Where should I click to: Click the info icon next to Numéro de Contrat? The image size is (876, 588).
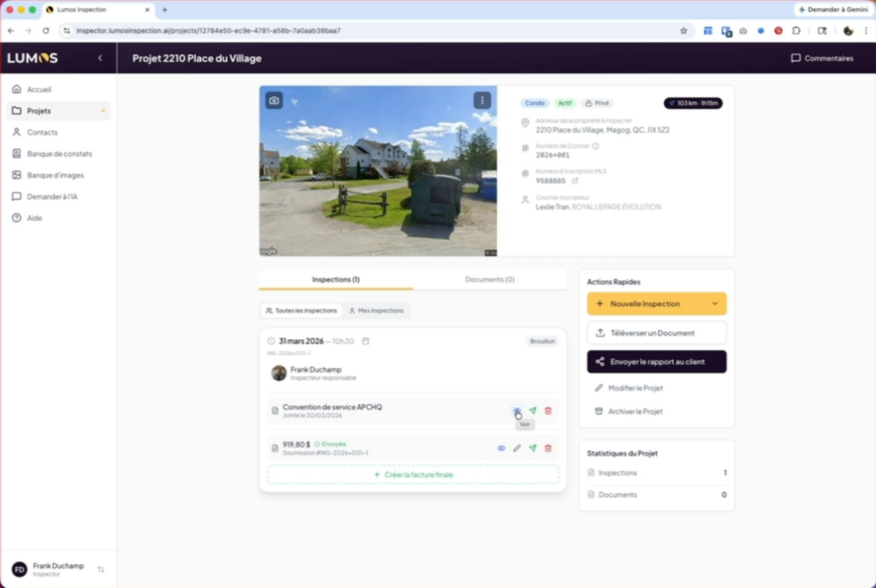click(x=595, y=146)
